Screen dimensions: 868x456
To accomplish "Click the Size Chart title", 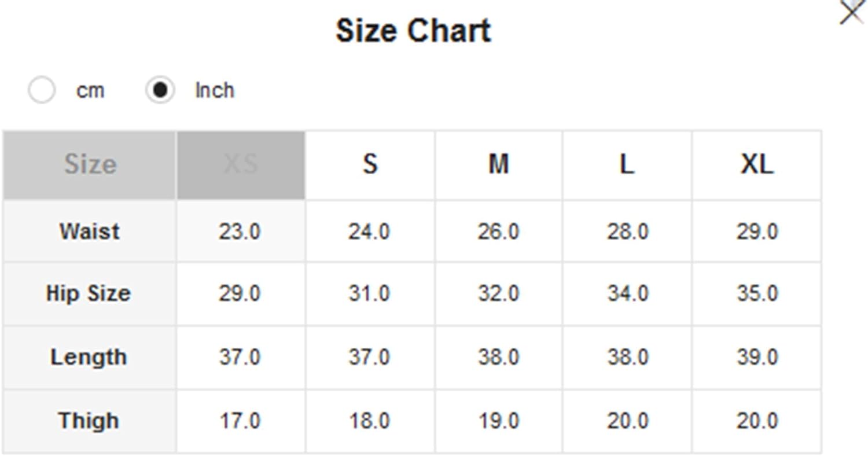I will coord(413,30).
